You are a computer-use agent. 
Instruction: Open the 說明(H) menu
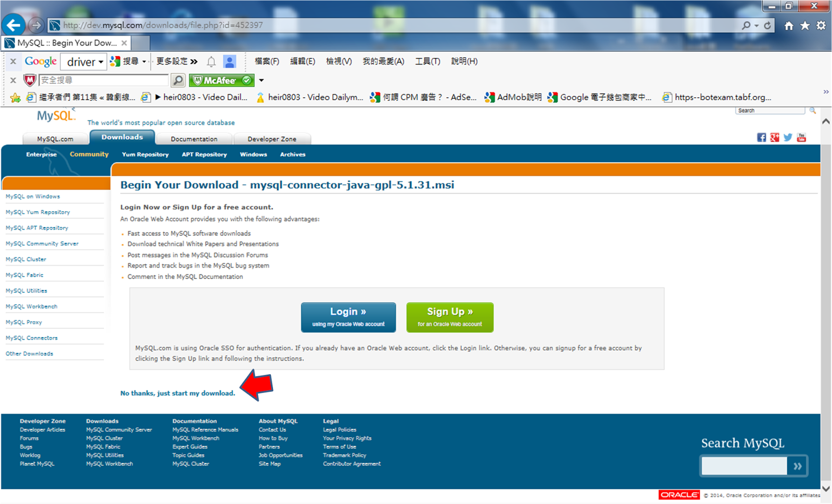(x=464, y=61)
